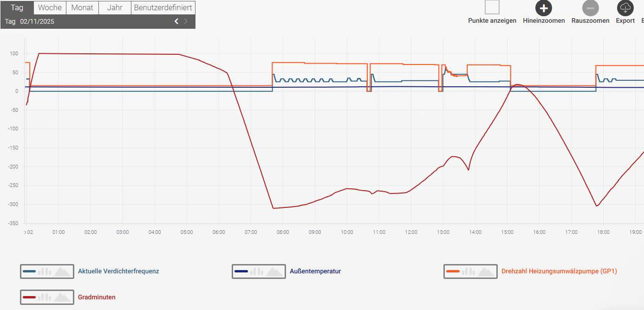Toggle Gradminuten series via legend label
This screenshot has width=644, height=310.
97,297
